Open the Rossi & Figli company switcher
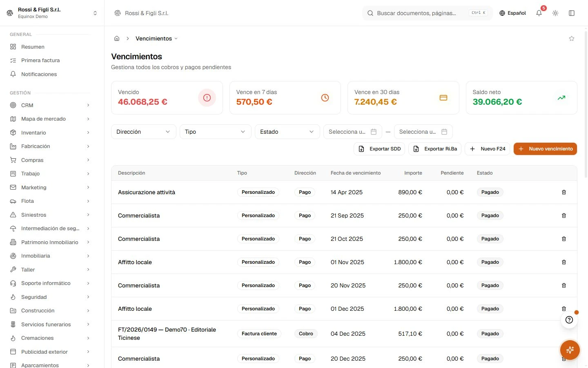Image resolution: width=588 pixels, height=368 pixels. pyautogui.click(x=52, y=13)
